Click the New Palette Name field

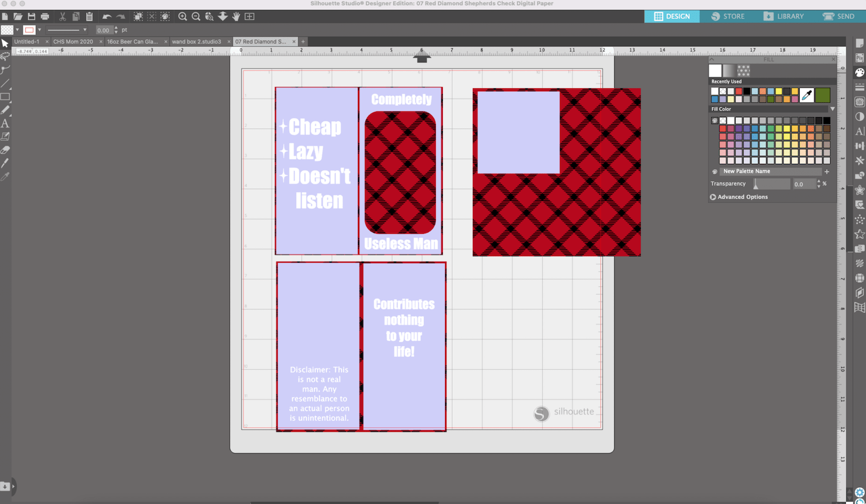770,171
